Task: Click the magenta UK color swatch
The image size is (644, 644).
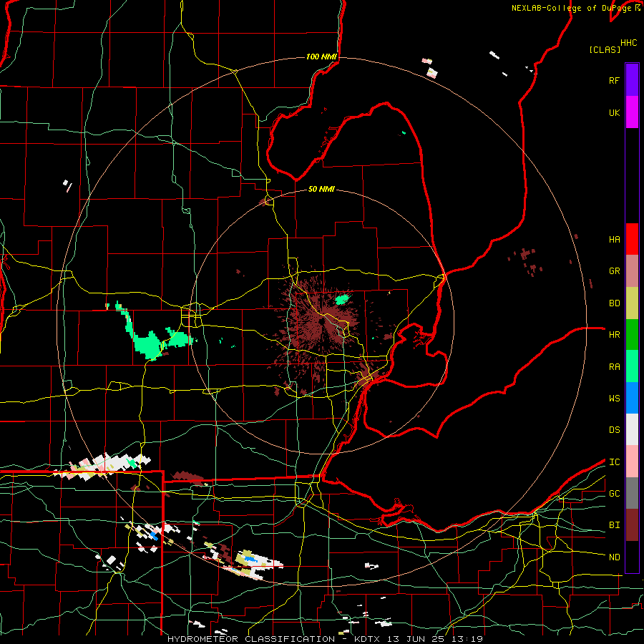Action: [632, 112]
